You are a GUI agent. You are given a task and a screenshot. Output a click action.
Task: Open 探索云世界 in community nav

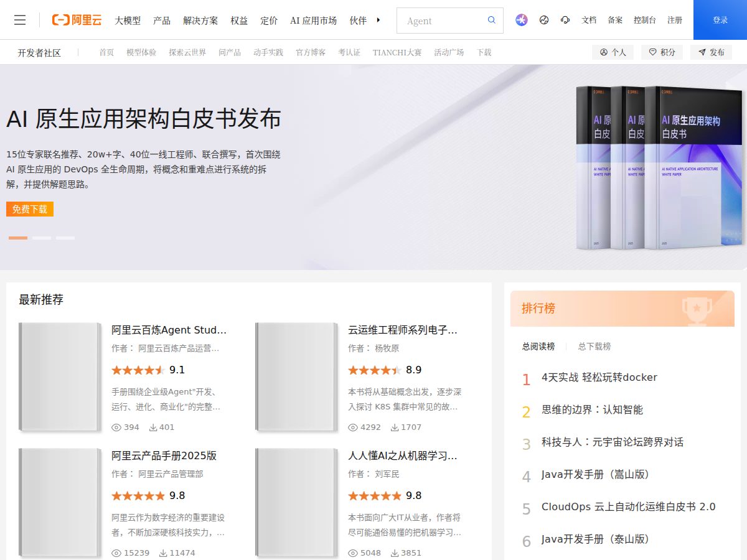pos(187,52)
